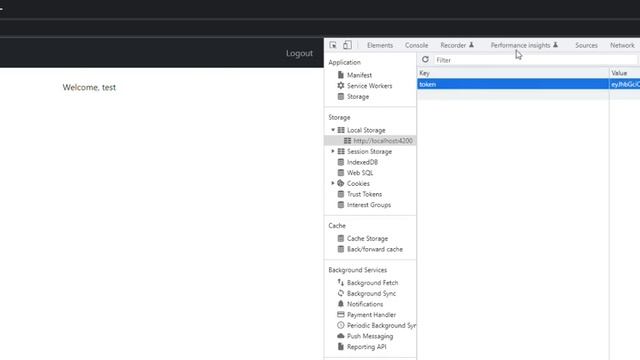
Task: Open Reporting API entry
Action: (x=367, y=347)
